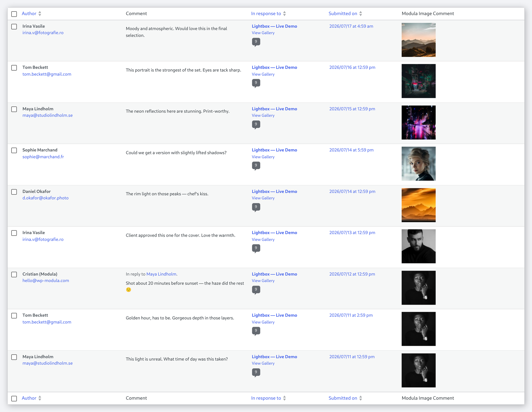The width and height of the screenshot is (532, 412).
Task: Select Maya Lindholm's neon reflections comment checkbox
Action: [14, 109]
